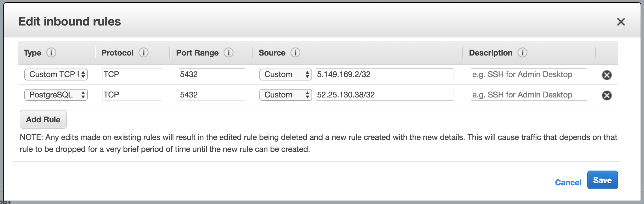Screen dimensions: 644x204
Task: Click the first rule's description field
Action: tap(529, 74)
